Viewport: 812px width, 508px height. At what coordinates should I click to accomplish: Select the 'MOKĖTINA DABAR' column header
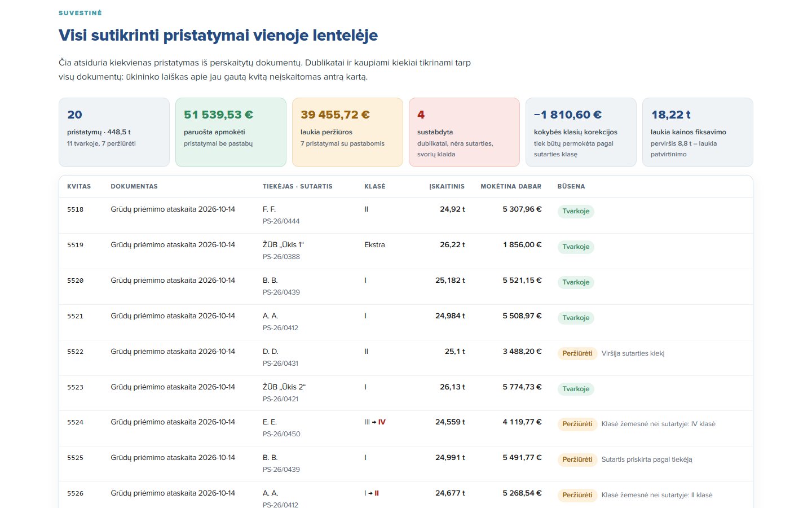[511, 186]
